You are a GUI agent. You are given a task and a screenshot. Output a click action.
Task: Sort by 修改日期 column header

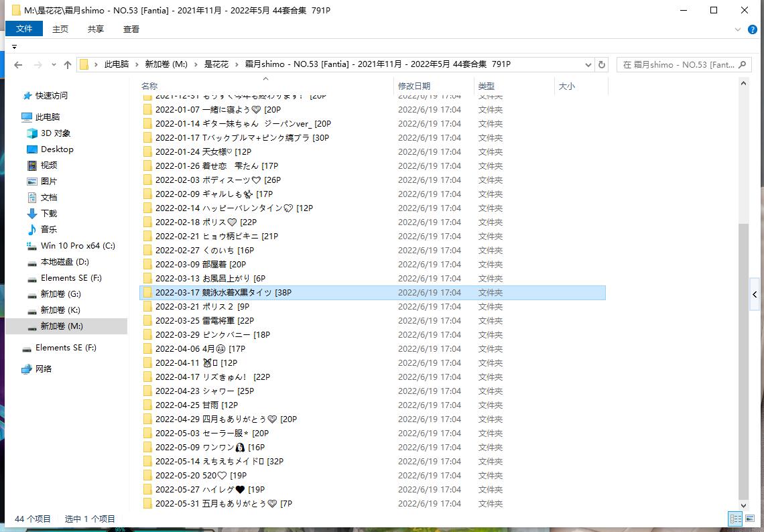(414, 86)
